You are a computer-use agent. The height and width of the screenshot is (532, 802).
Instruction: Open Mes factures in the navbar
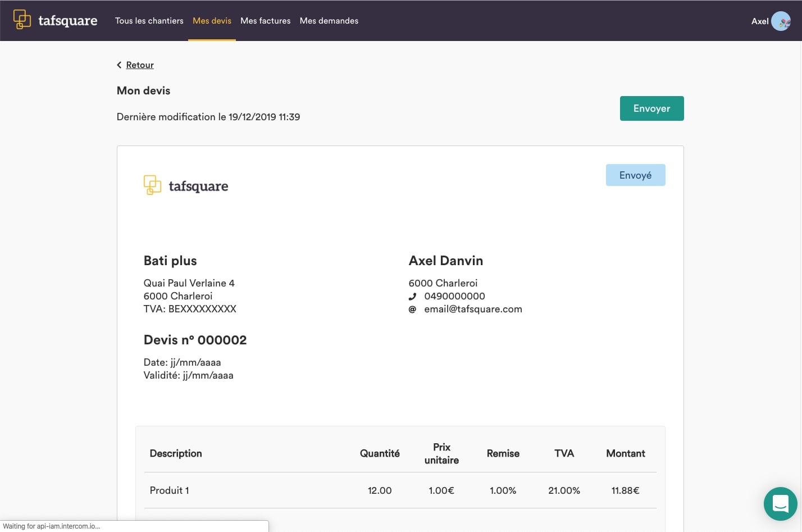[x=266, y=21]
